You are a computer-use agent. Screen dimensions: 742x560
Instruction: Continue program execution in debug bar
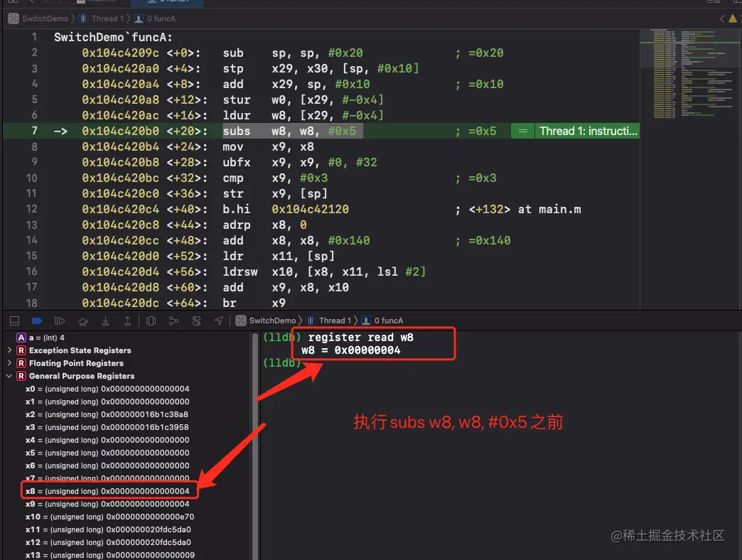[x=60, y=321]
